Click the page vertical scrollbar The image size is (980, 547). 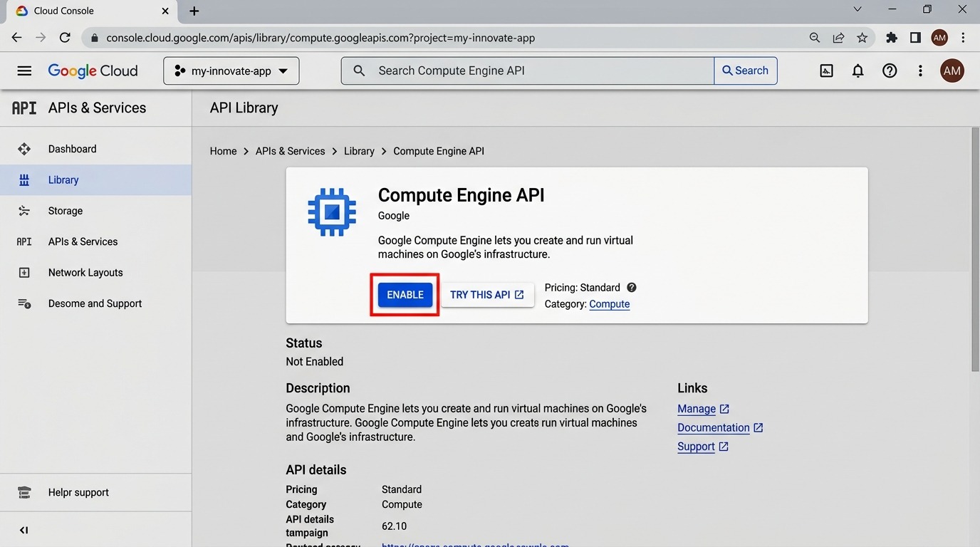pos(975,249)
